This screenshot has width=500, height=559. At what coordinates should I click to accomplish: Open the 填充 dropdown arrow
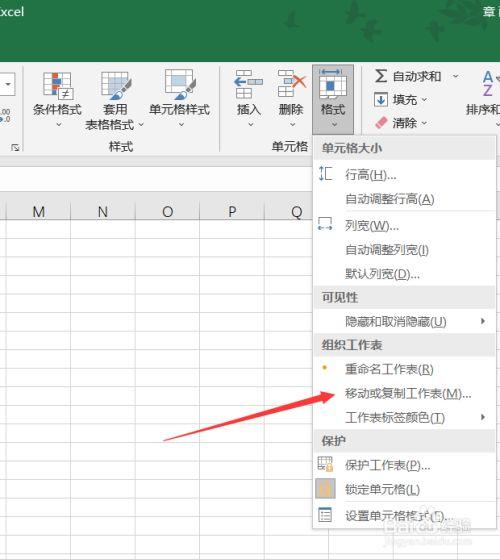424,99
